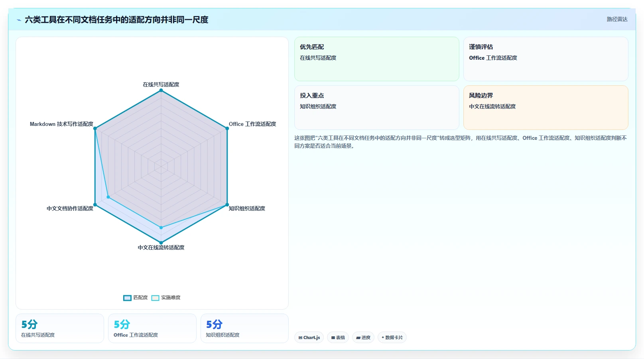Click the 表格 tag icon
Screen dimensions: 644x359
point(333,337)
